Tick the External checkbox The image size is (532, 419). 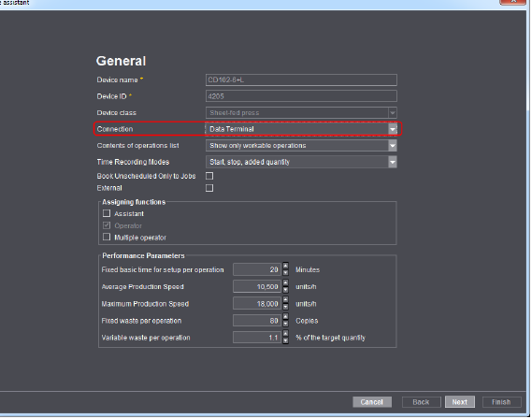[x=209, y=188]
